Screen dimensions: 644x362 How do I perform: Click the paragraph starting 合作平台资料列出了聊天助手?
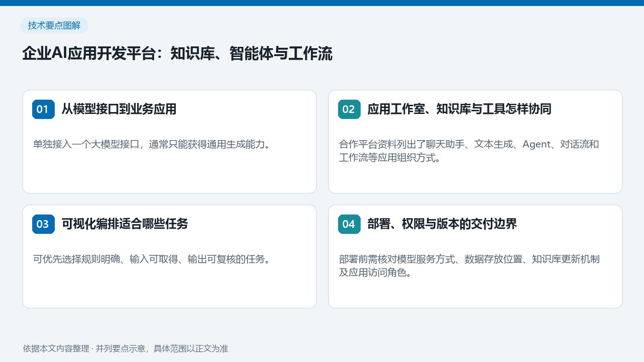pos(469,151)
